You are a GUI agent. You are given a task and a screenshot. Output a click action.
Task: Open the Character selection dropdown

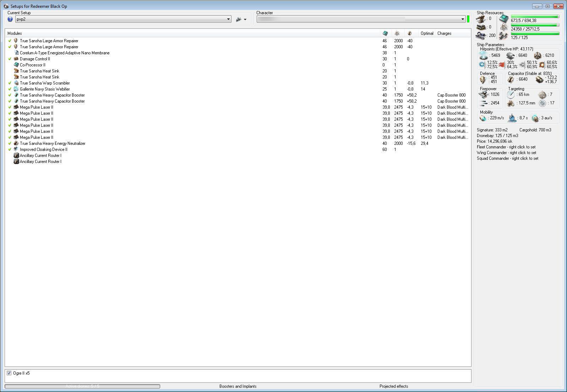pyautogui.click(x=361, y=19)
